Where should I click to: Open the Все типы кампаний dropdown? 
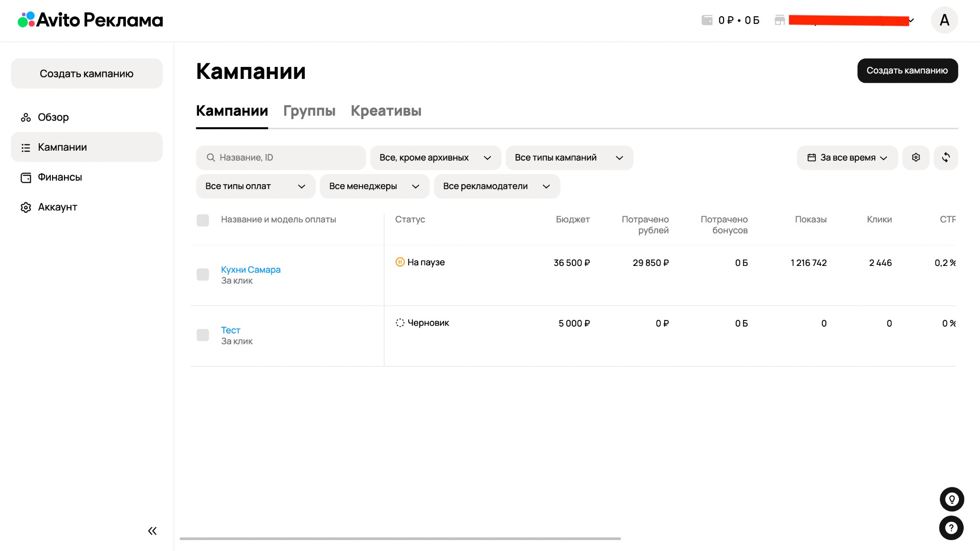(568, 158)
